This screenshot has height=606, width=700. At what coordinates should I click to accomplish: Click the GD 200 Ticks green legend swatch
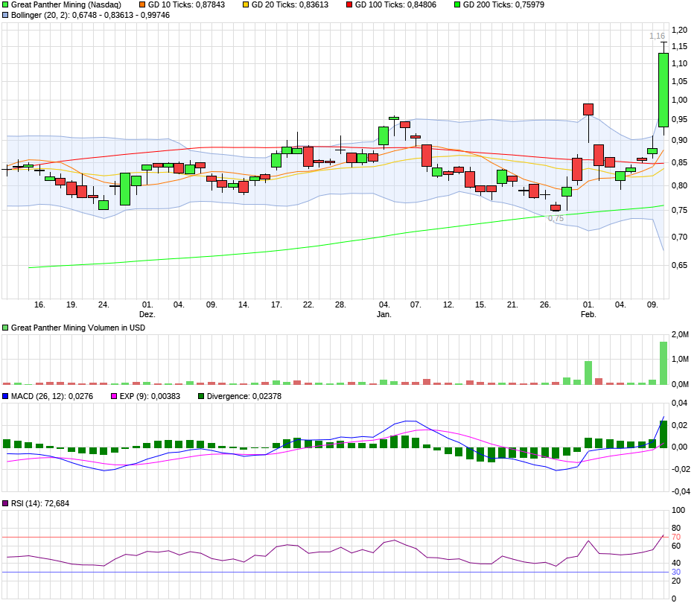[x=457, y=4]
